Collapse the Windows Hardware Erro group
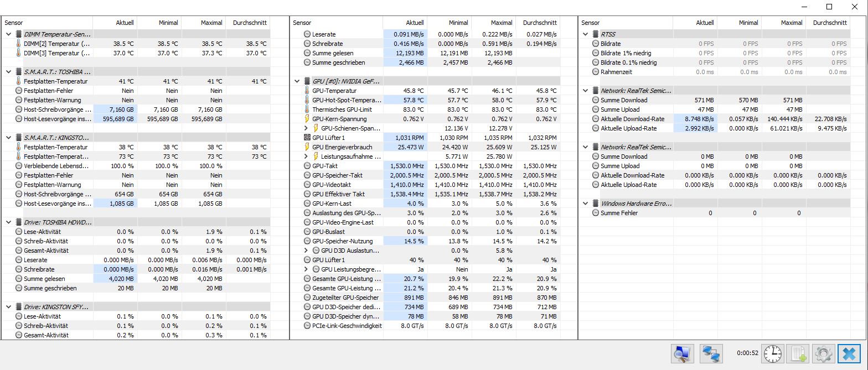The width and height of the screenshot is (868, 370). [x=586, y=204]
